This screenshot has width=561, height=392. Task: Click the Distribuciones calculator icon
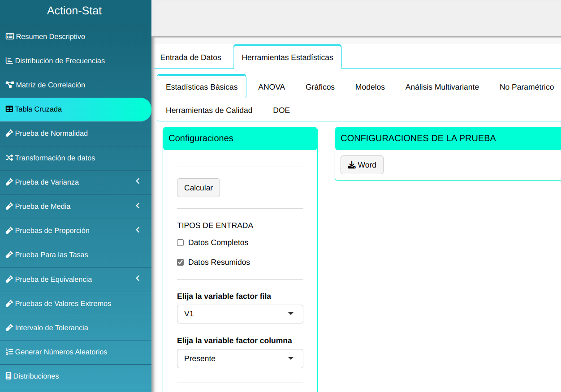(9, 376)
